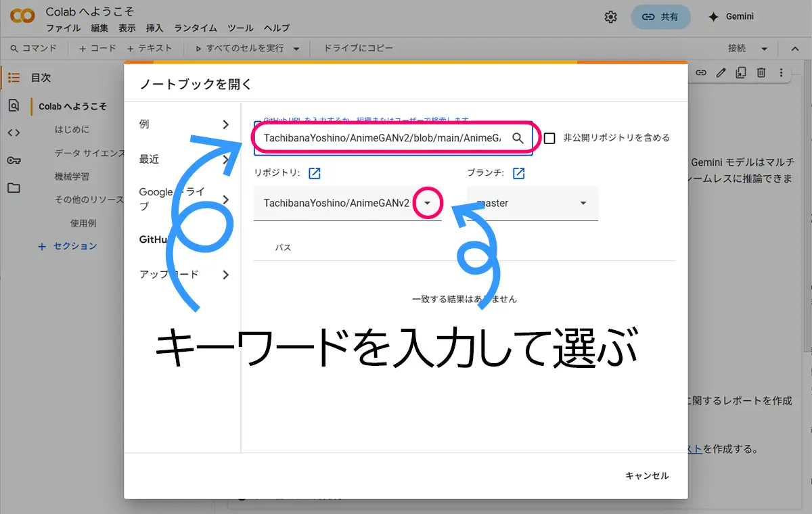Click the pencil edit icon in cell toolbar
812x514 pixels.
[x=721, y=72]
